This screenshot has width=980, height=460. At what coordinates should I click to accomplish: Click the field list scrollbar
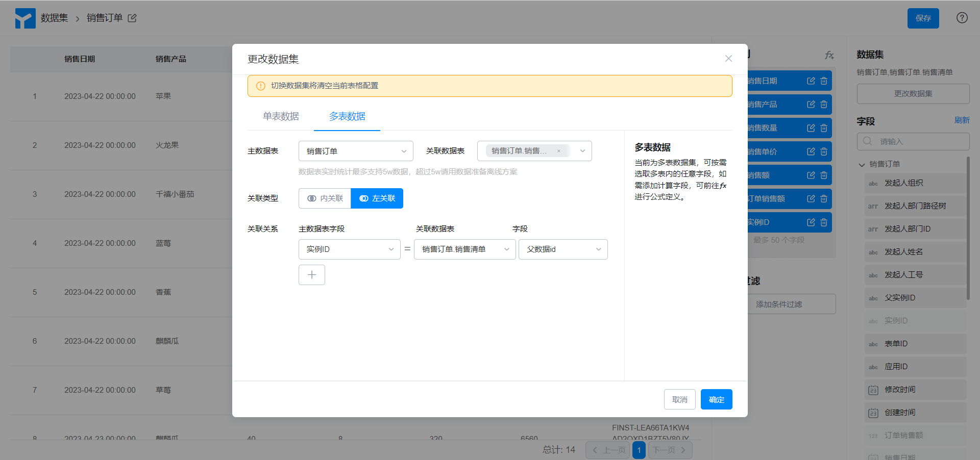[x=968, y=228]
